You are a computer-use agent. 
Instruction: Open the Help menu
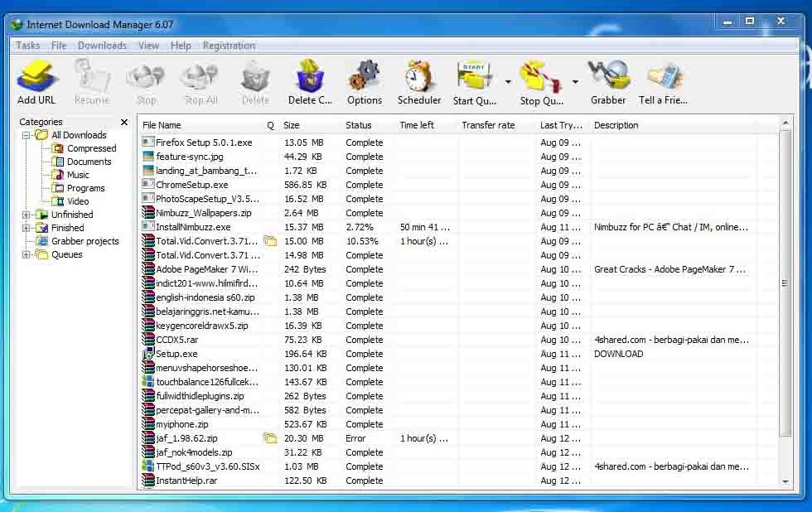pyautogui.click(x=181, y=46)
